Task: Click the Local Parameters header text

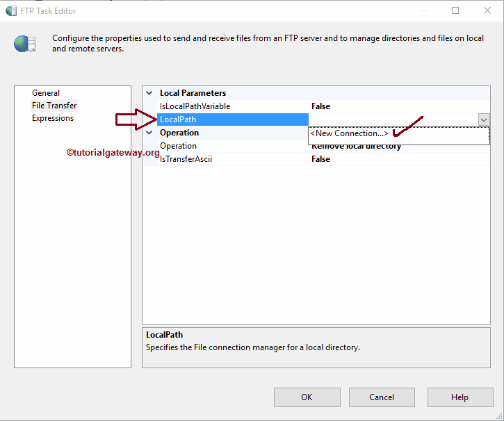Action: pyautogui.click(x=193, y=93)
